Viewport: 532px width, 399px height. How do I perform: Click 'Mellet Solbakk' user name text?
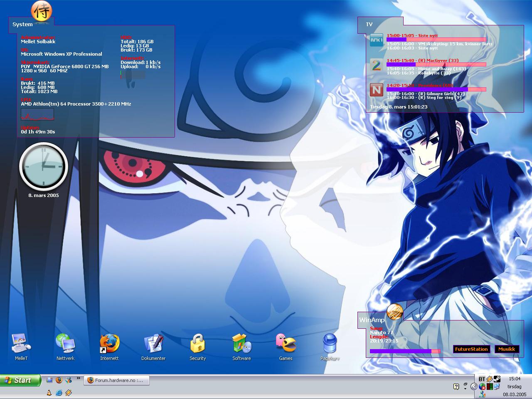(38, 42)
